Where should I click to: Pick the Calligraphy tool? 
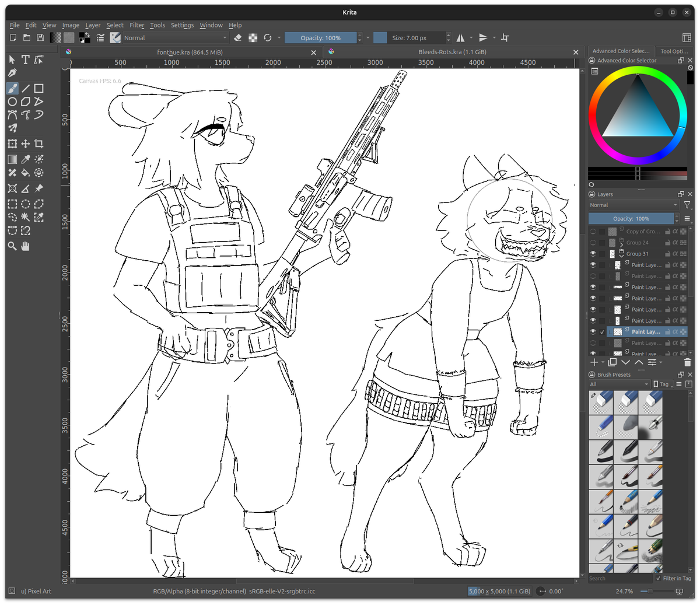[12, 73]
